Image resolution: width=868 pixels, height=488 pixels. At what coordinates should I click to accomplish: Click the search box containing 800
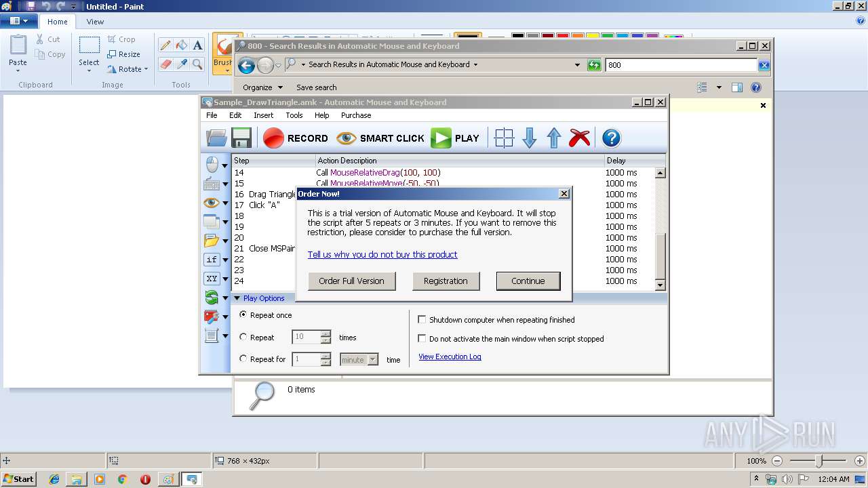(x=681, y=65)
